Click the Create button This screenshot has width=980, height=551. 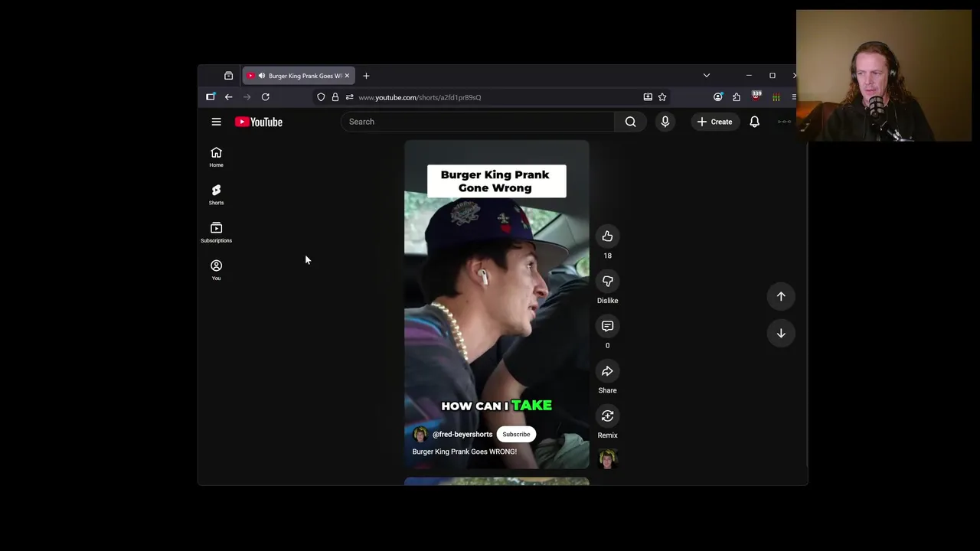(714, 122)
